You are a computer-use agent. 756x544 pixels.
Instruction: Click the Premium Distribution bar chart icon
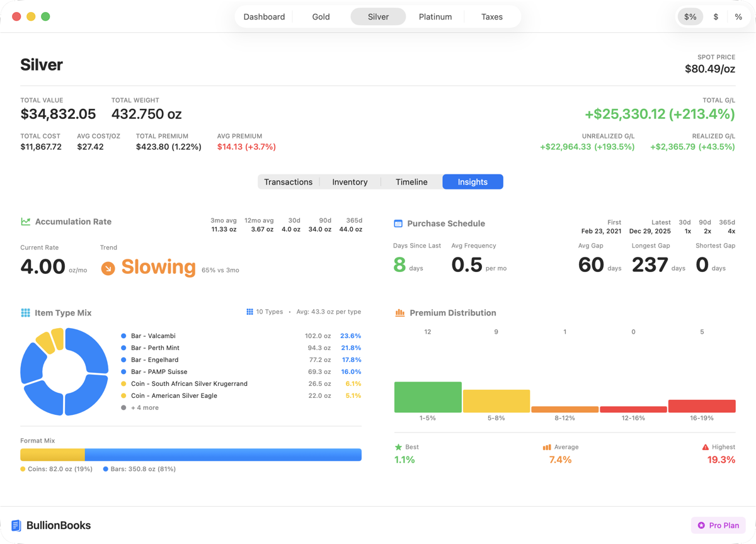(x=399, y=313)
